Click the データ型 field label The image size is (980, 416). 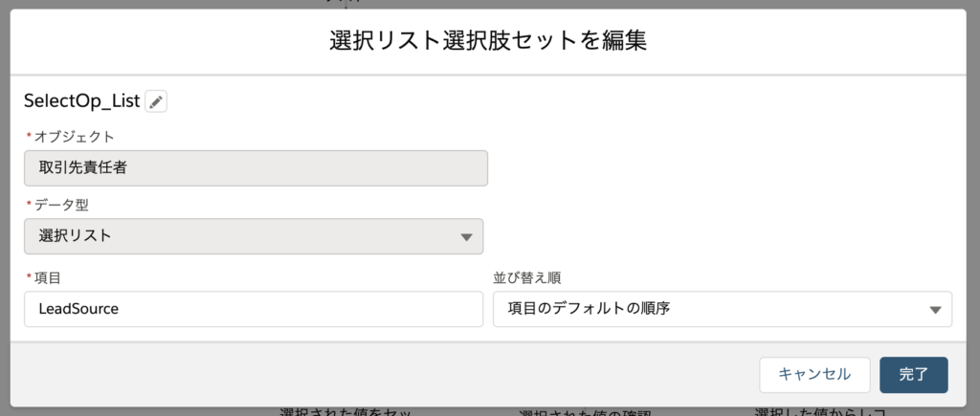[x=61, y=205]
